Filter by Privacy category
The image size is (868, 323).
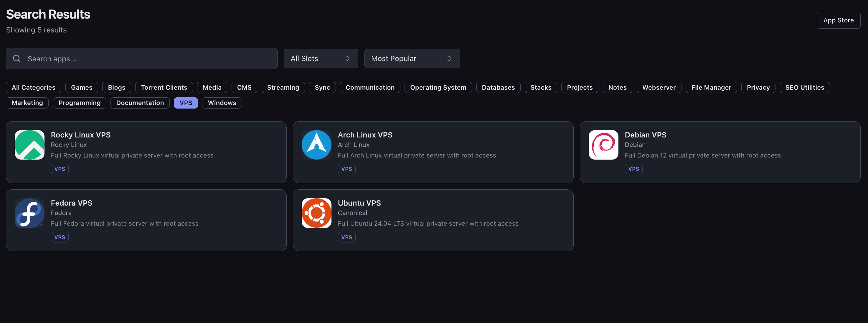[758, 87]
